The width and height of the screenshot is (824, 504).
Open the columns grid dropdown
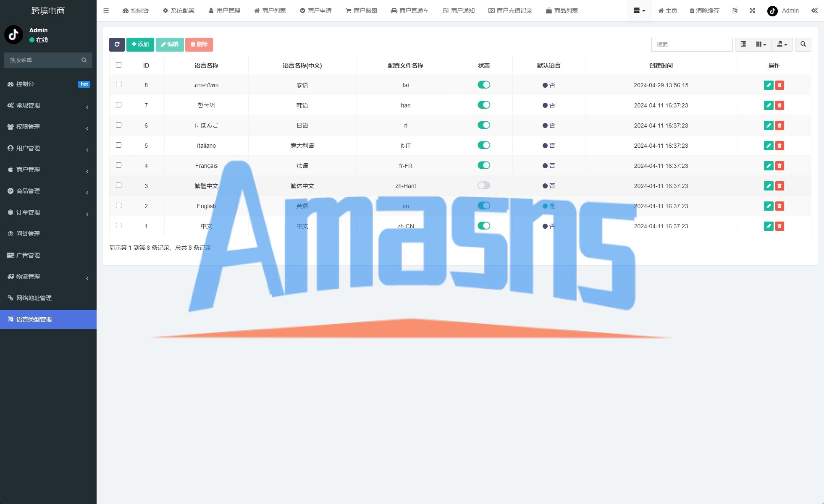point(761,44)
